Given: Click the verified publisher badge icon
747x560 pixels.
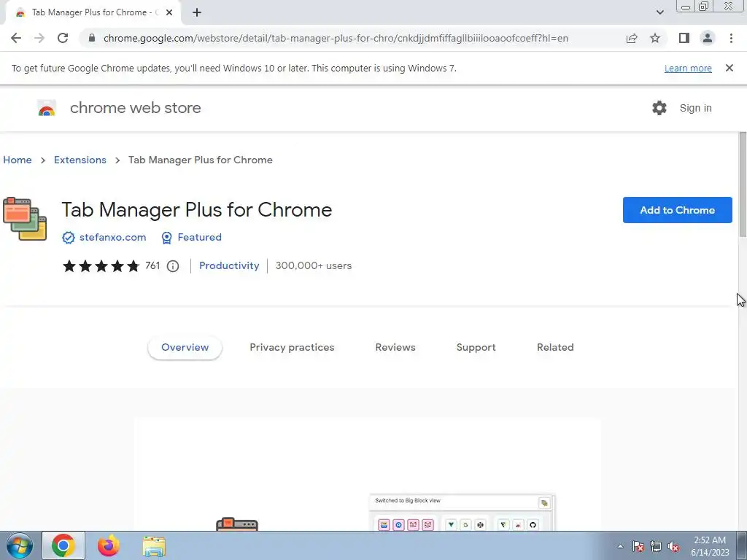Looking at the screenshot, I should [x=69, y=238].
